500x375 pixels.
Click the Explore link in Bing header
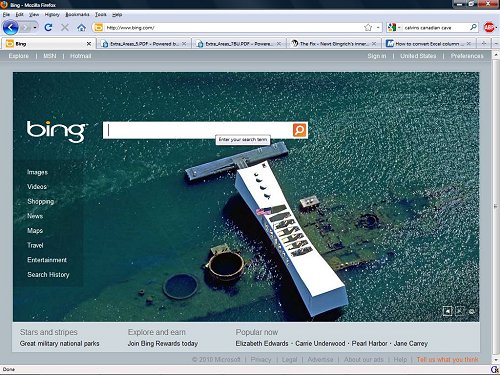19,56
